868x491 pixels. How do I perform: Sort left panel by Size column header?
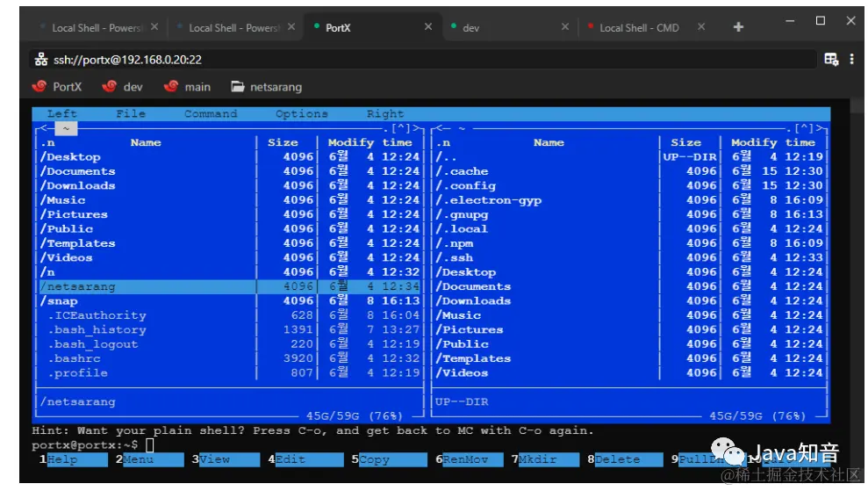[283, 142]
